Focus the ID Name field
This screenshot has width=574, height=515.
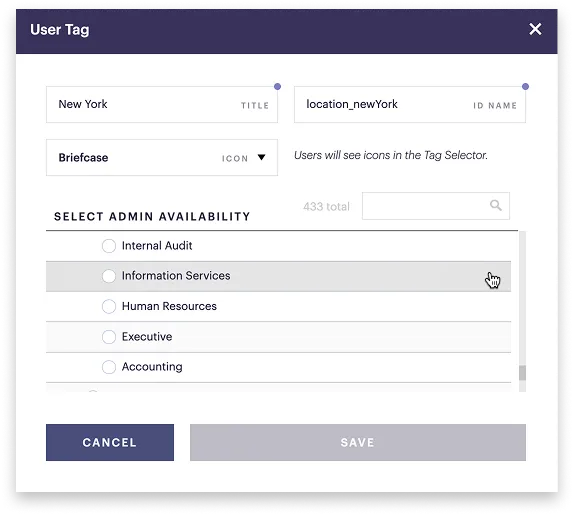coord(410,105)
